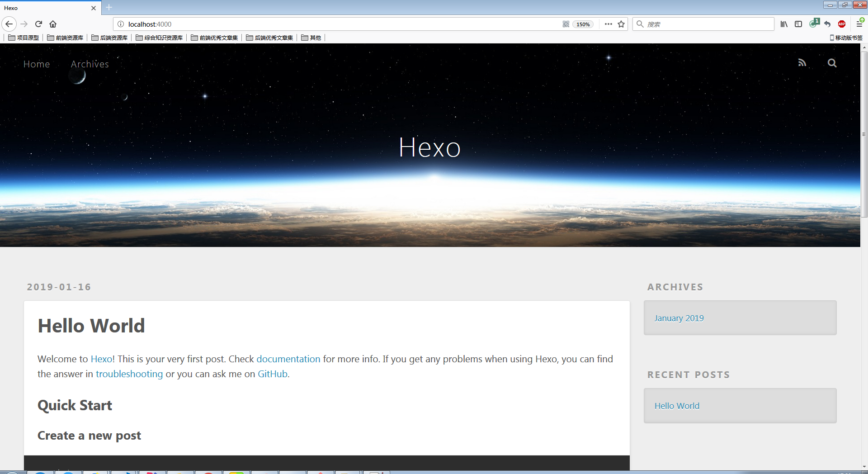
Task: Select the Hexo browser tab
Action: pos(50,8)
